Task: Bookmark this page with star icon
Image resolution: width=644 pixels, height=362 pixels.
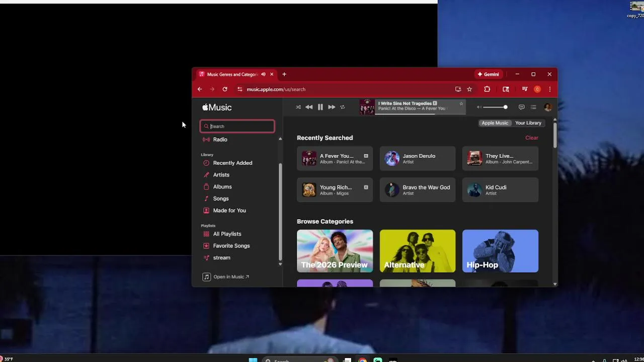Action: [x=469, y=89]
